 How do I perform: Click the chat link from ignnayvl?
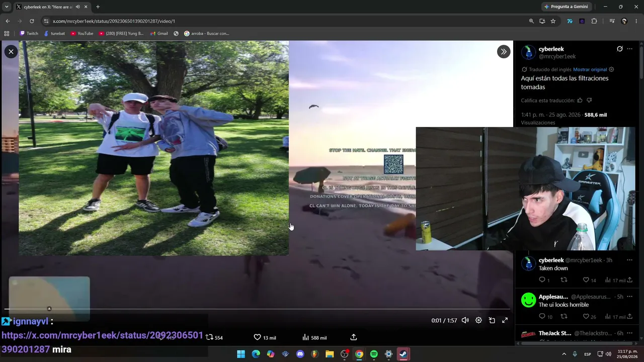click(x=102, y=342)
